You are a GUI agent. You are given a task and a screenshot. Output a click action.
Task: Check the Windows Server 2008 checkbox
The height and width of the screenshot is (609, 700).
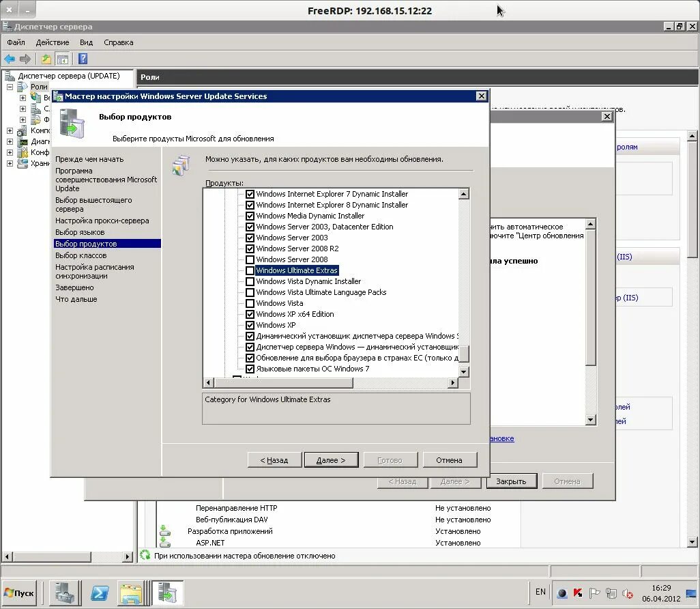point(250,259)
